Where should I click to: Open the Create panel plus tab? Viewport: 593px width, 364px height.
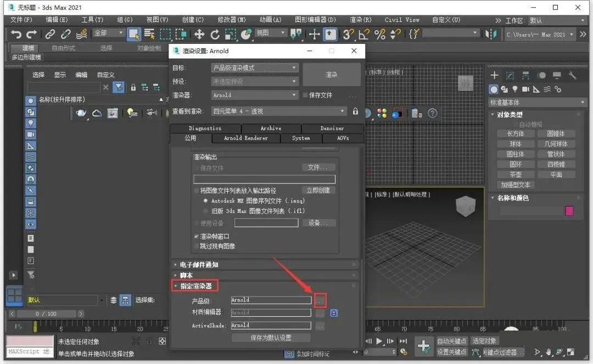coord(494,75)
